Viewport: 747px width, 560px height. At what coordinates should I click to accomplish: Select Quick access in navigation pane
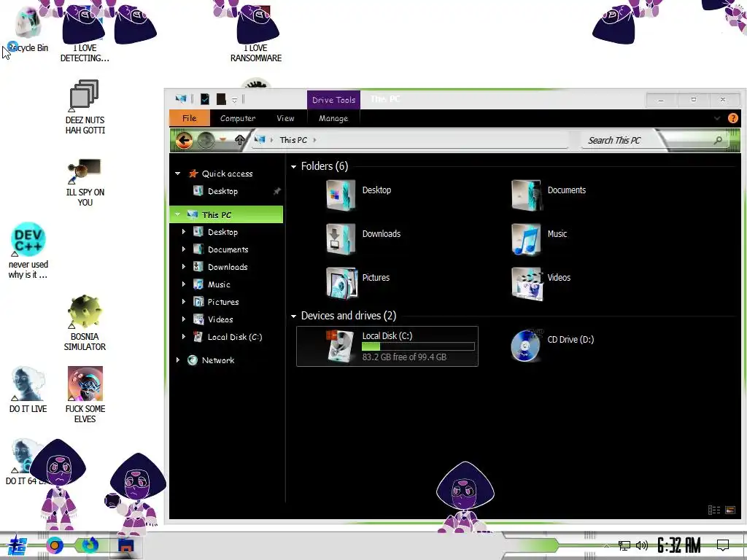point(228,174)
